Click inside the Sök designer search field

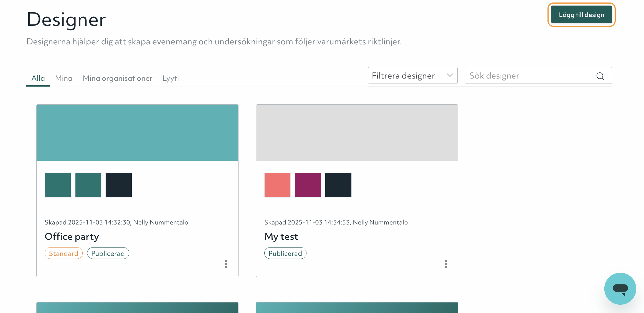click(527, 75)
